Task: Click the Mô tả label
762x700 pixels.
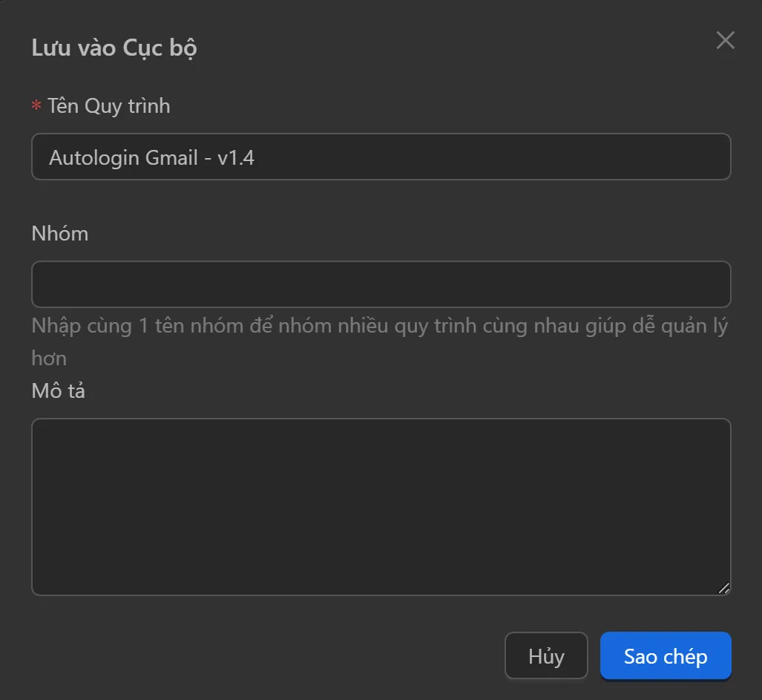Action: (x=58, y=390)
